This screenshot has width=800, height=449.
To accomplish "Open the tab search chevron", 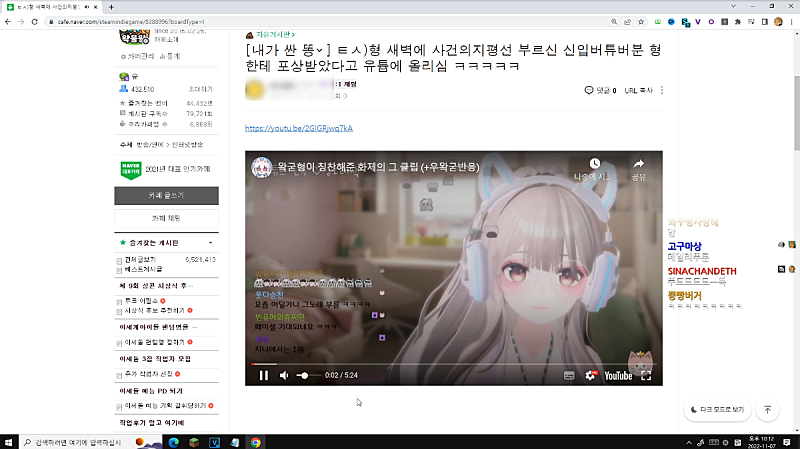I will click(x=733, y=7).
